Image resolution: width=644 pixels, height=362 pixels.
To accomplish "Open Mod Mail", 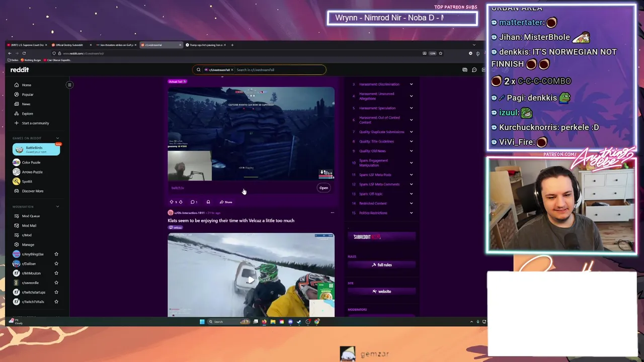I will 29,226.
